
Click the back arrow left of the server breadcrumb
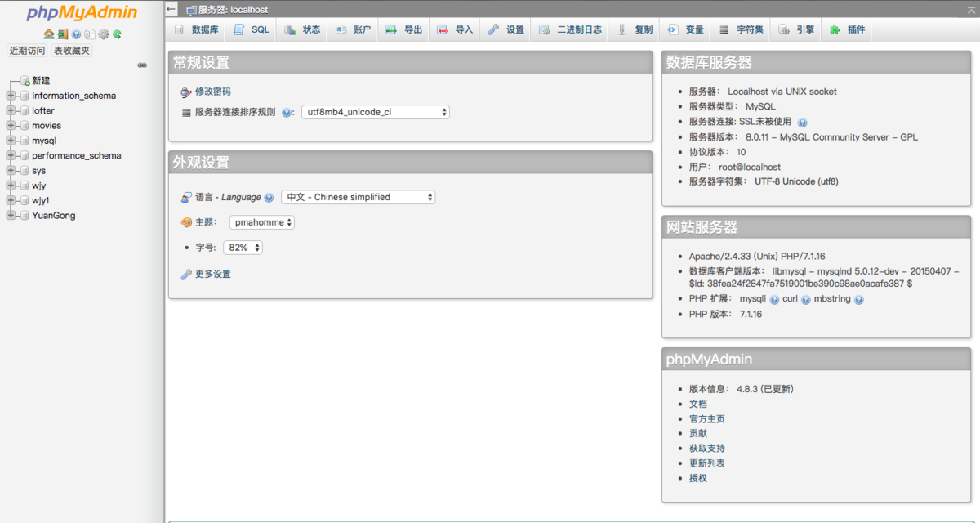[171, 9]
